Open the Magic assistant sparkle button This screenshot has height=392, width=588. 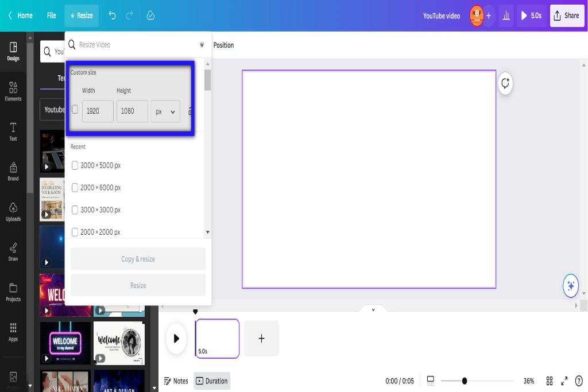coord(570,286)
